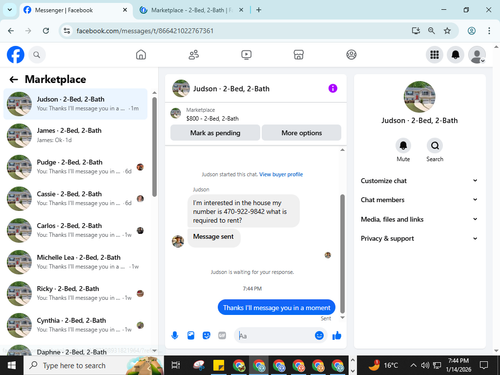Open Michelle Lea 2-Bed, 2-Bath conversation
The width and height of the screenshot is (500, 375).
[x=75, y=262]
